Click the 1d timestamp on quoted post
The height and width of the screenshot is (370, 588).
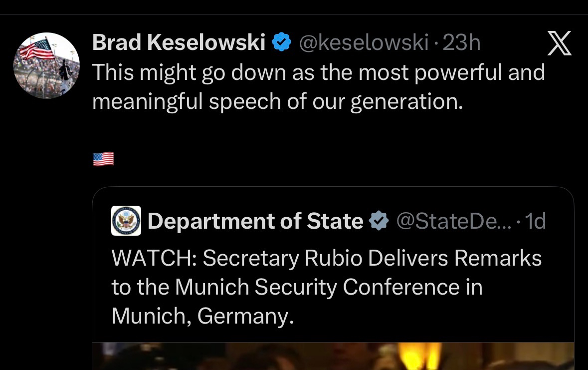coord(536,221)
